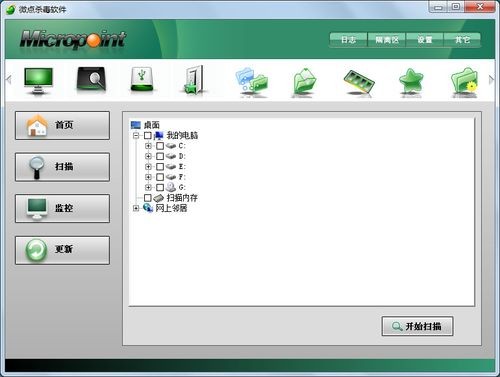Open the 设置 settings tab
The width and height of the screenshot is (500, 377).
click(425, 40)
